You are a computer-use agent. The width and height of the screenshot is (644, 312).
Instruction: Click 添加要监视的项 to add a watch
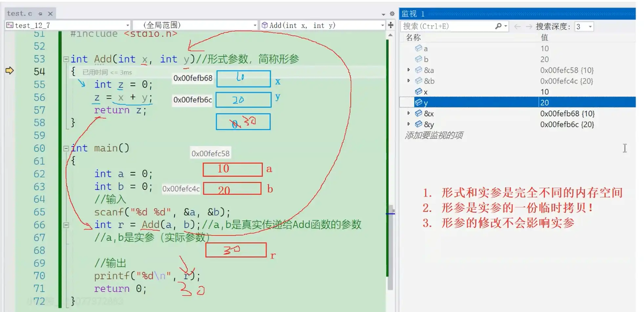tap(434, 135)
